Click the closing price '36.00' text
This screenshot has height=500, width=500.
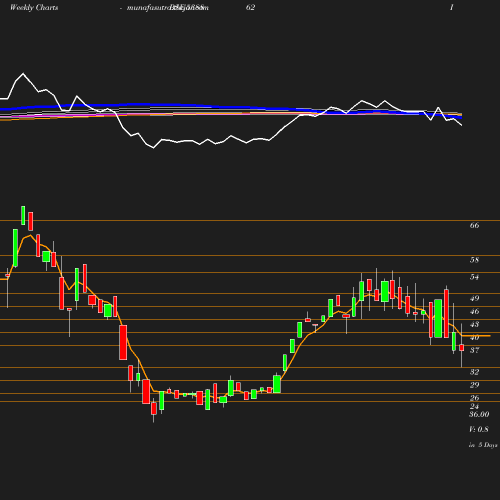(479, 414)
